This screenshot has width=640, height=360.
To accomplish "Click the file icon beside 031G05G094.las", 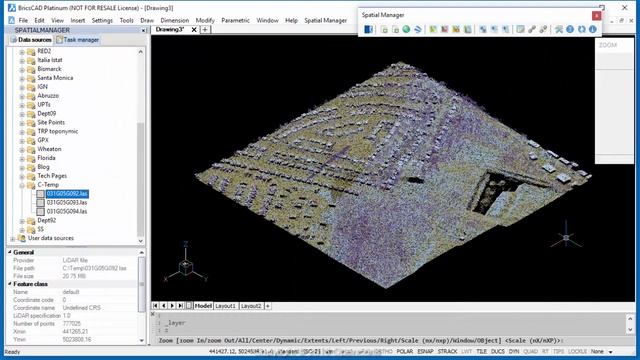I will [x=40, y=212].
